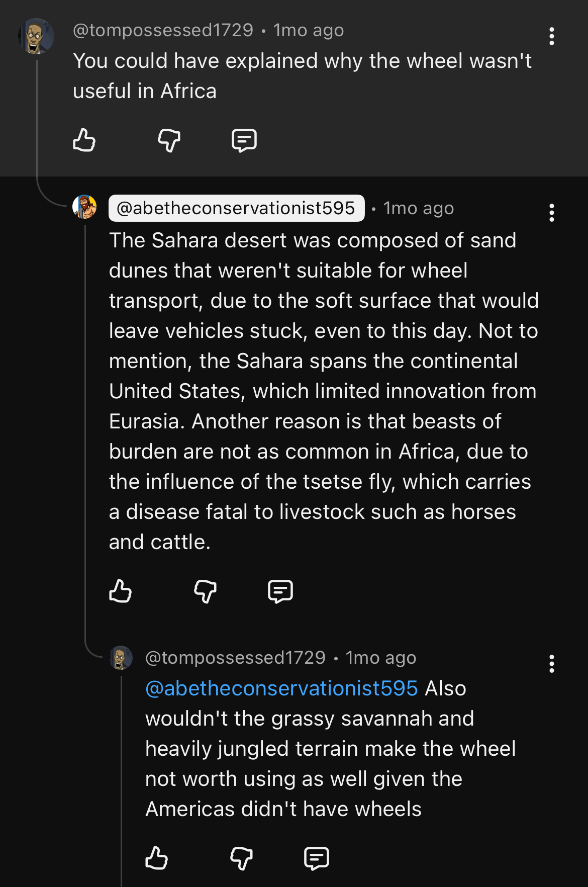View tompossessed1729's avatar on the top comment

pos(36,36)
